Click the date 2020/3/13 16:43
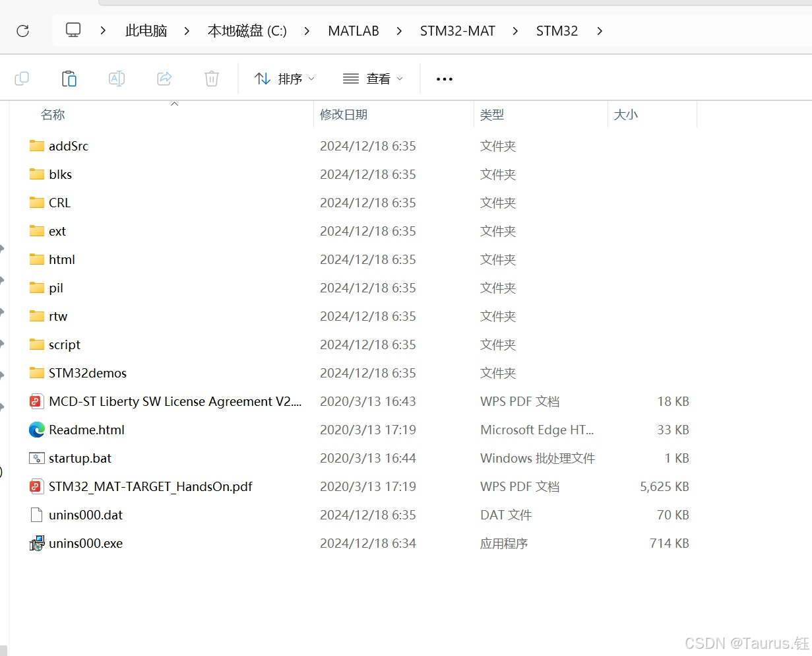 pyautogui.click(x=368, y=401)
